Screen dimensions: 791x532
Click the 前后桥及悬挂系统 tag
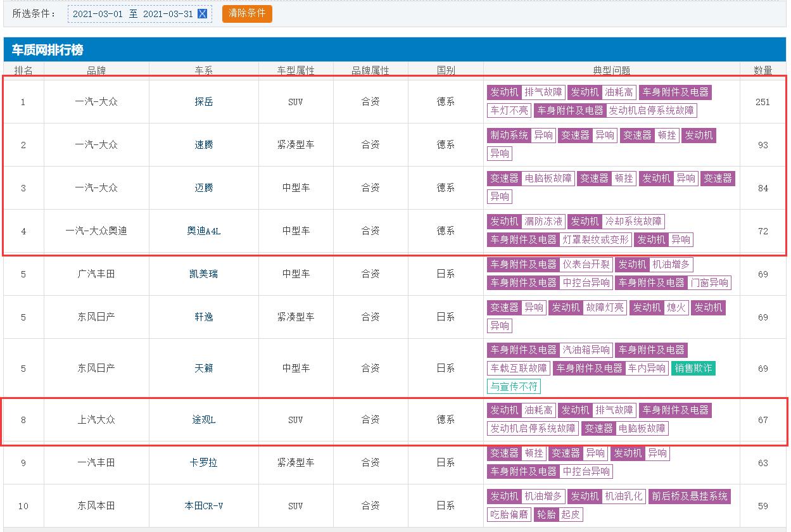click(689, 497)
